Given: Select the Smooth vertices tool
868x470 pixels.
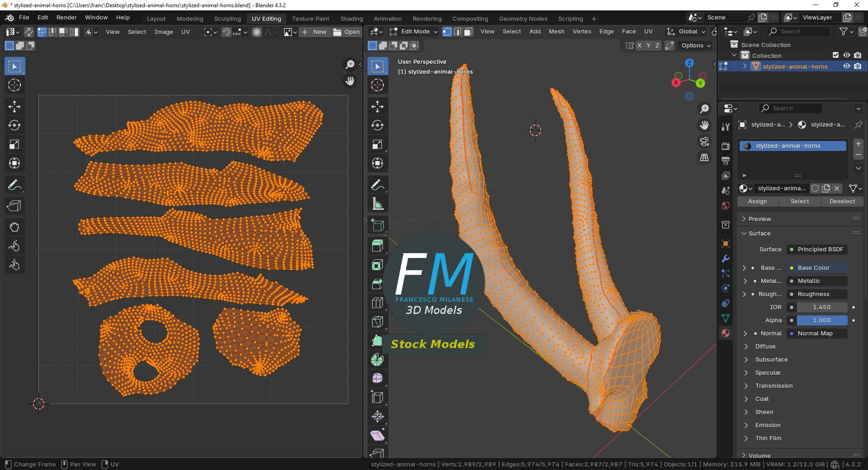Looking at the screenshot, I should [377, 378].
